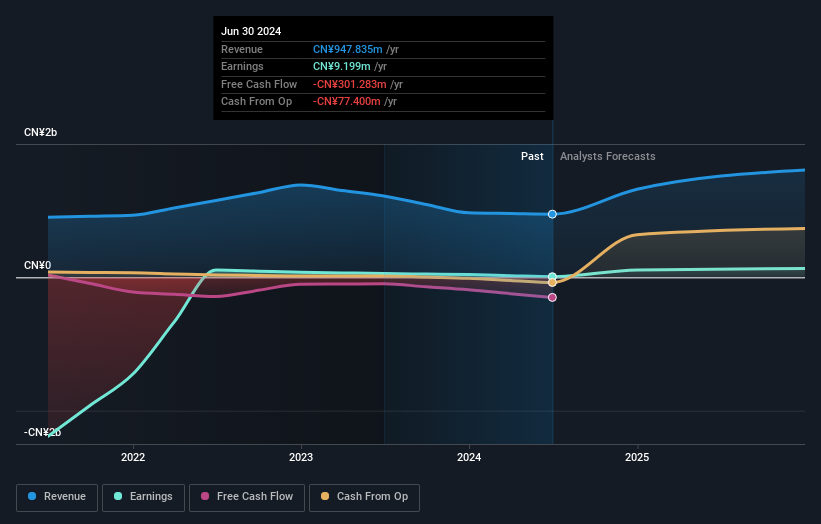Click the Cash From Op tooltip row label
This screenshot has height=524, width=821.
[257, 102]
